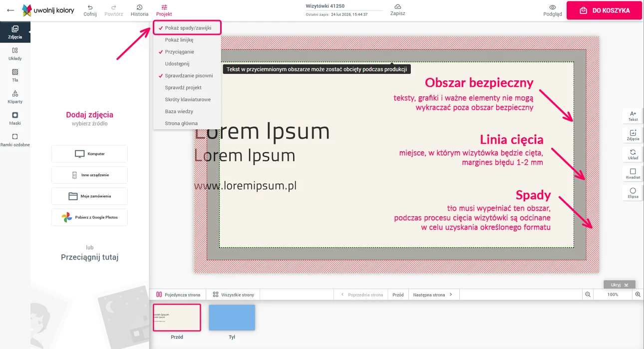Disable Przyciąganie snapping option

tap(179, 52)
